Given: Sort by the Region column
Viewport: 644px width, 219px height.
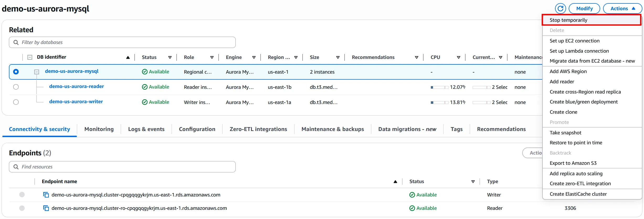Looking at the screenshot, I should click(296, 57).
